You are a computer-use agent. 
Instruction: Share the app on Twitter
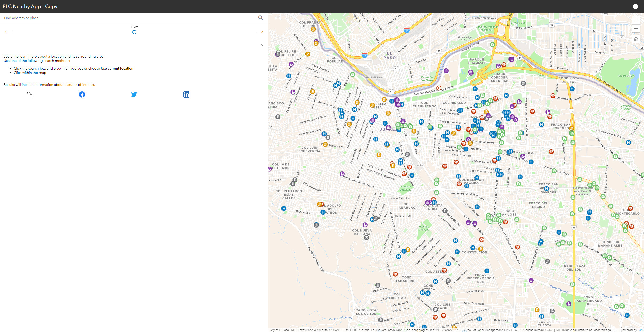(134, 94)
